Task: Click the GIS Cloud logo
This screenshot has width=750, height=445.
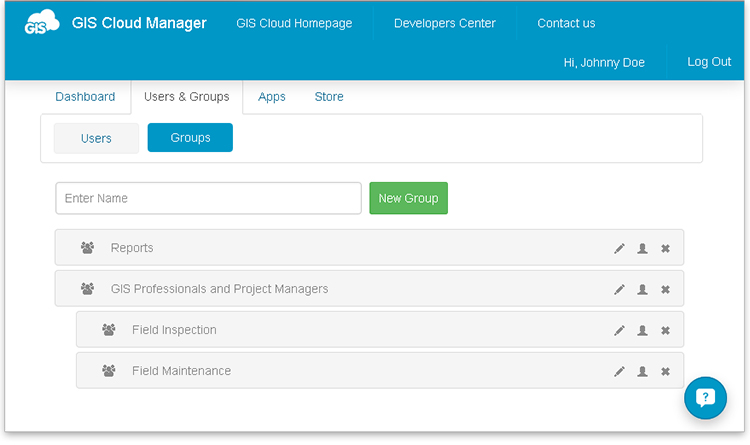Action: click(42, 22)
